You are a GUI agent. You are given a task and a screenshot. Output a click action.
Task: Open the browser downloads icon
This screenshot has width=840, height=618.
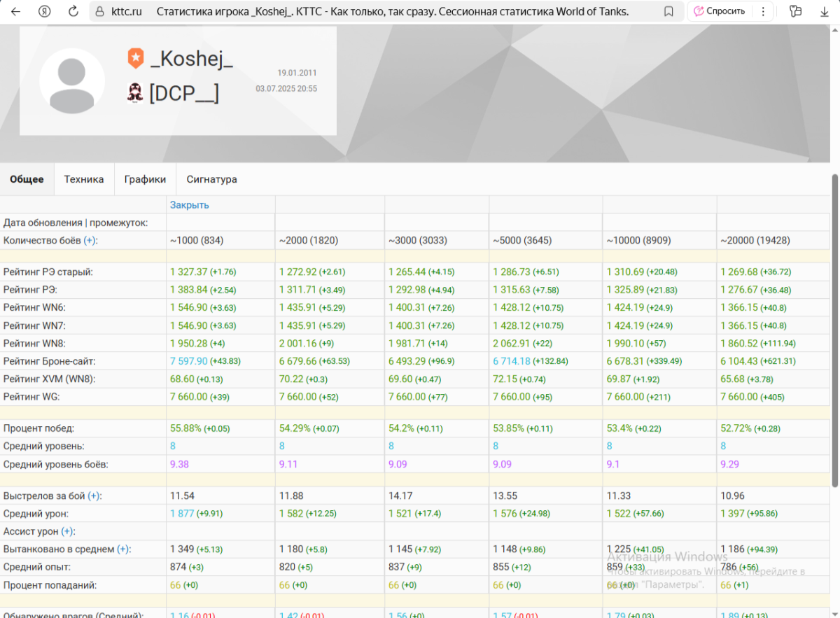point(824,11)
